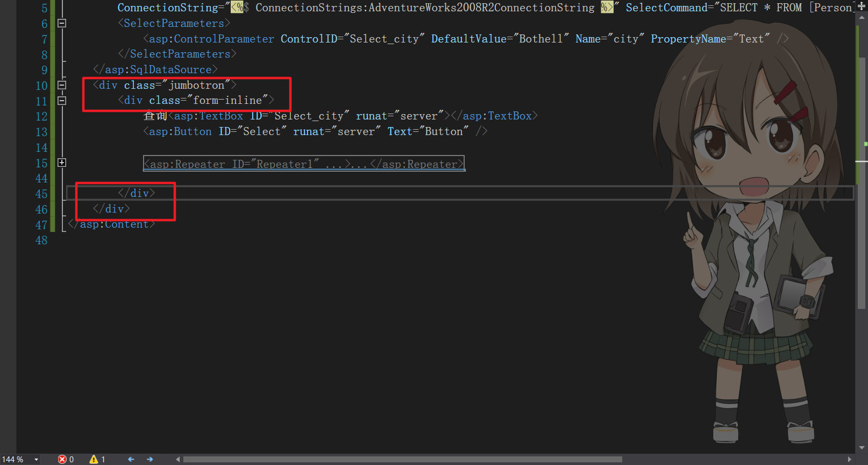This screenshot has height=465, width=868.
Task: Click the "Bothell" DefaultValue text
Action: point(540,39)
